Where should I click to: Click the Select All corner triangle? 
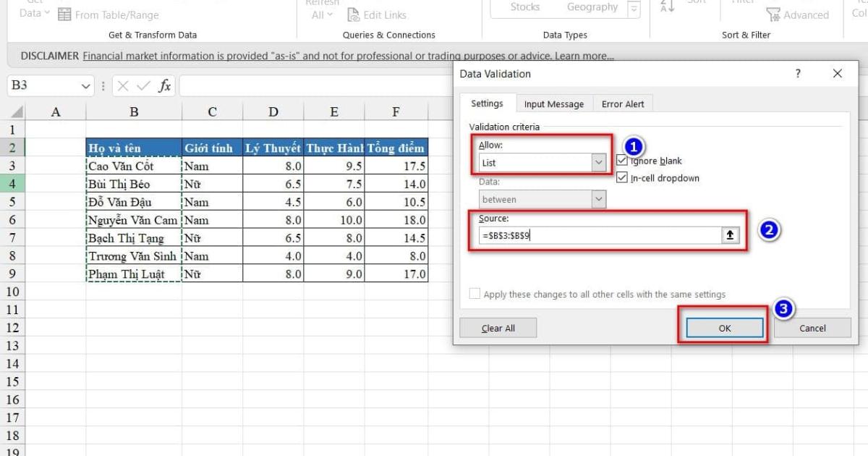[17, 112]
